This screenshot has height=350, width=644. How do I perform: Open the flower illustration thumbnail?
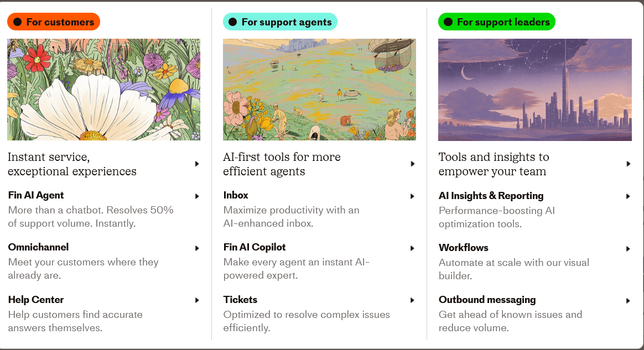click(x=104, y=90)
